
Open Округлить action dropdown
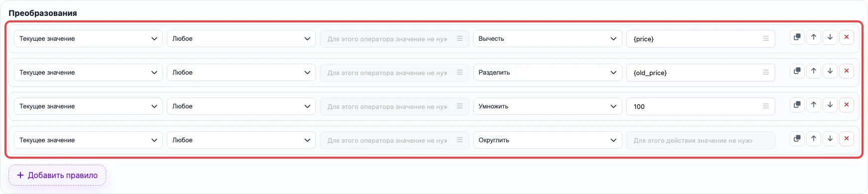[x=548, y=140]
